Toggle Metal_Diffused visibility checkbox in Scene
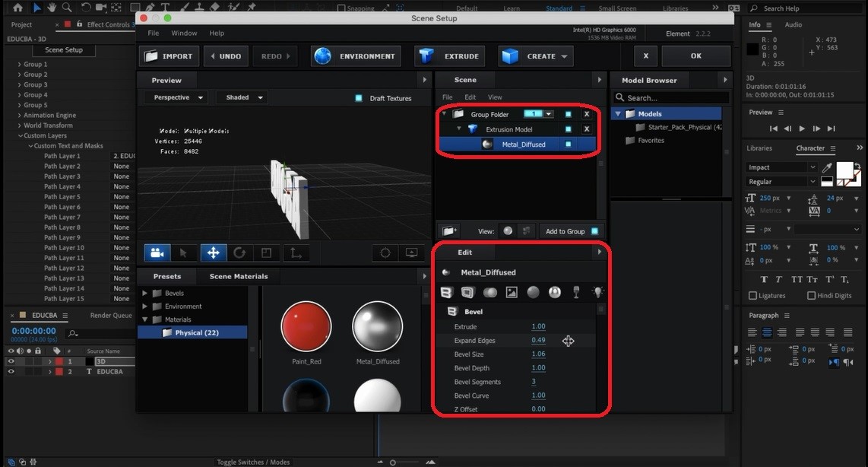Screen dimensions: 868x467 point(568,144)
